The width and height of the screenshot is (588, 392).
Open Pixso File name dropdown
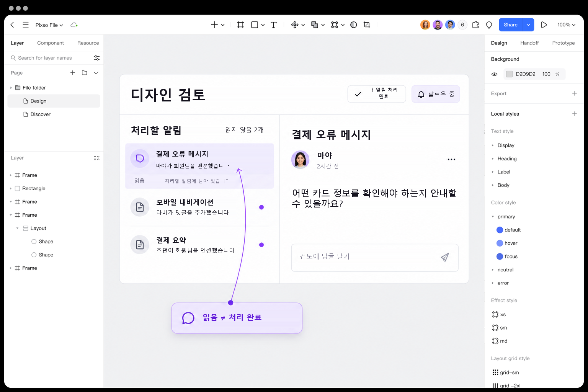[49, 25]
